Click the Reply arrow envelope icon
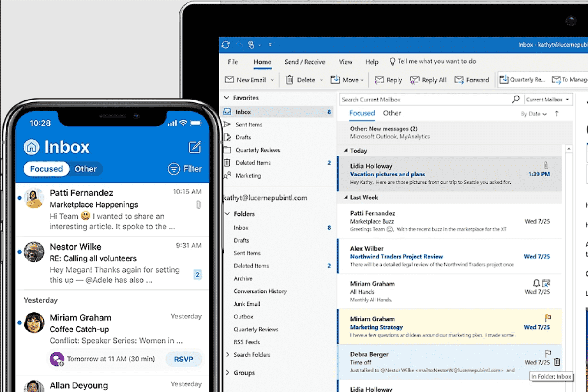 click(379, 80)
